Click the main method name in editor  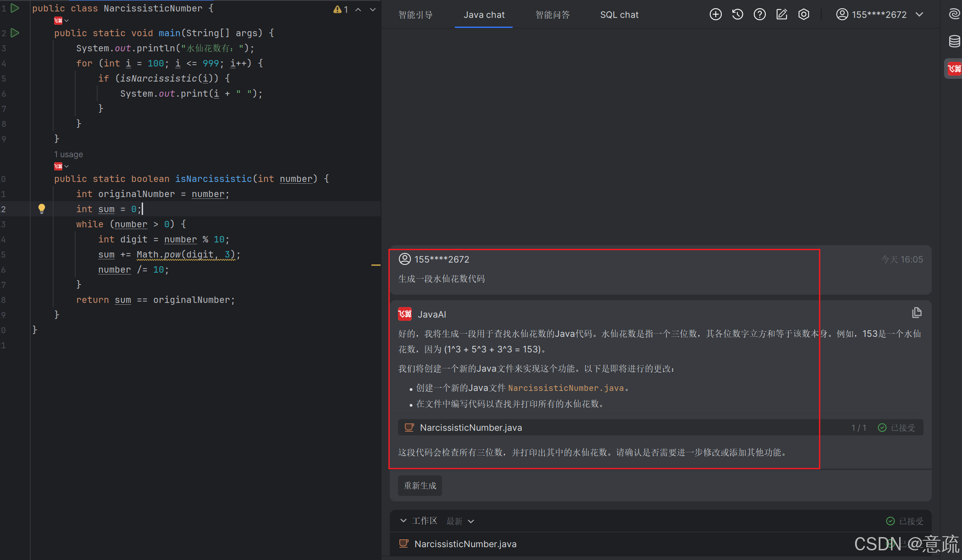pyautogui.click(x=170, y=33)
